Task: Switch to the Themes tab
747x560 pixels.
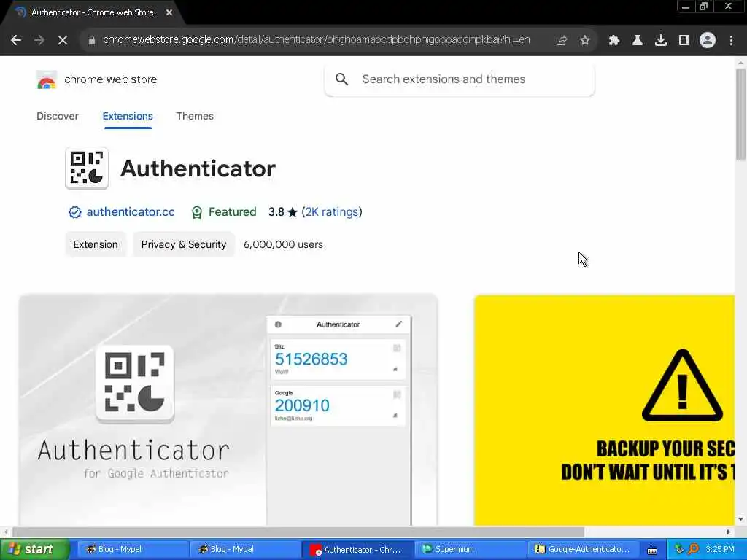Action: pyautogui.click(x=195, y=116)
